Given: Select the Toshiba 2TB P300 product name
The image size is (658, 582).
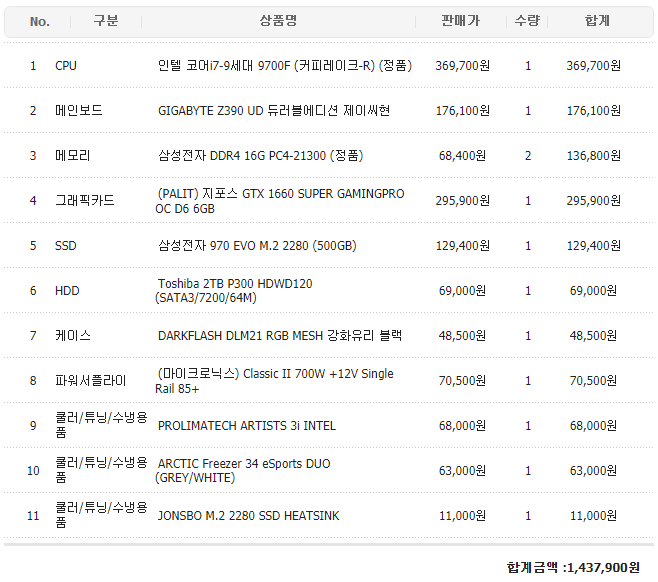Looking at the screenshot, I should coord(234,290).
